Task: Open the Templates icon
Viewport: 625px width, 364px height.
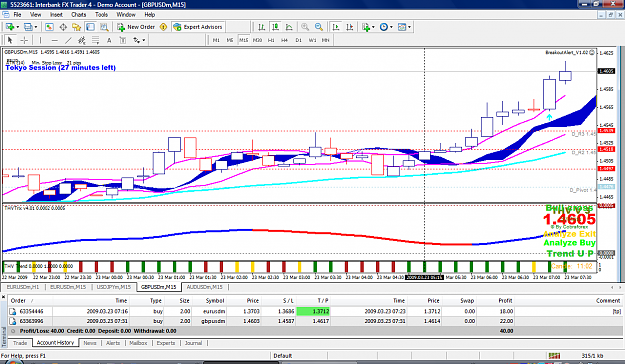Action: pyautogui.click(x=402, y=27)
